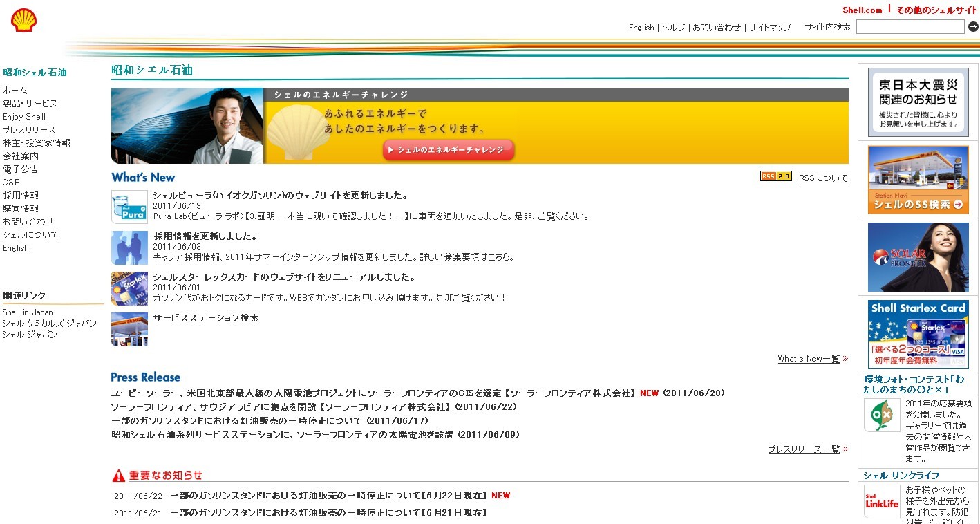980x524 pixels.
Task: Open the シェルのSS検索 station banner
Action: [x=918, y=180]
